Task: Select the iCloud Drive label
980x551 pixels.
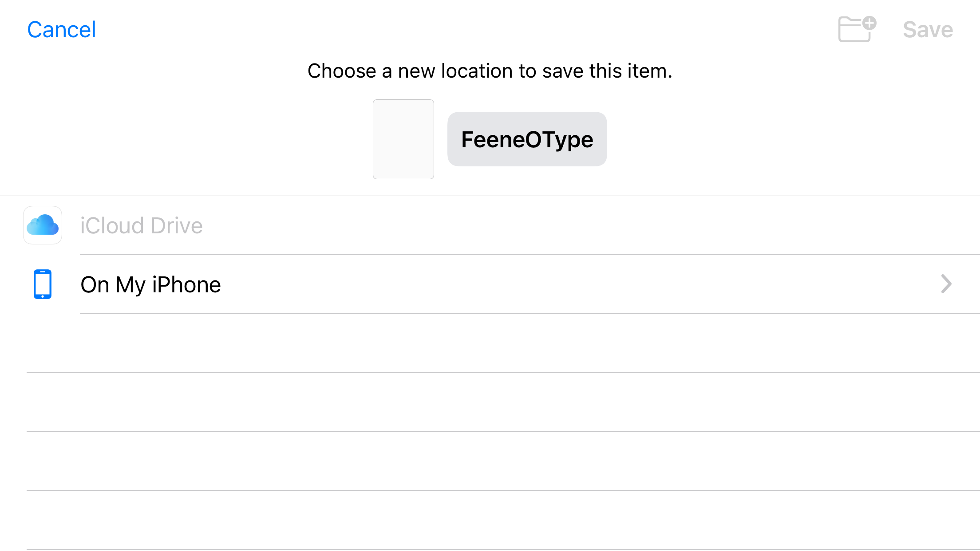Action: coord(141,225)
